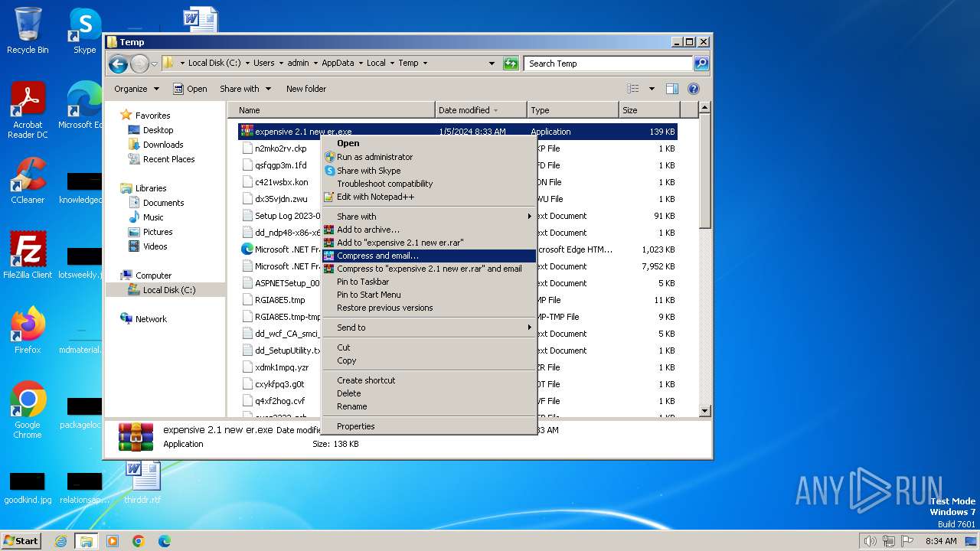Open recent pages dropdown arrow

tap(154, 64)
